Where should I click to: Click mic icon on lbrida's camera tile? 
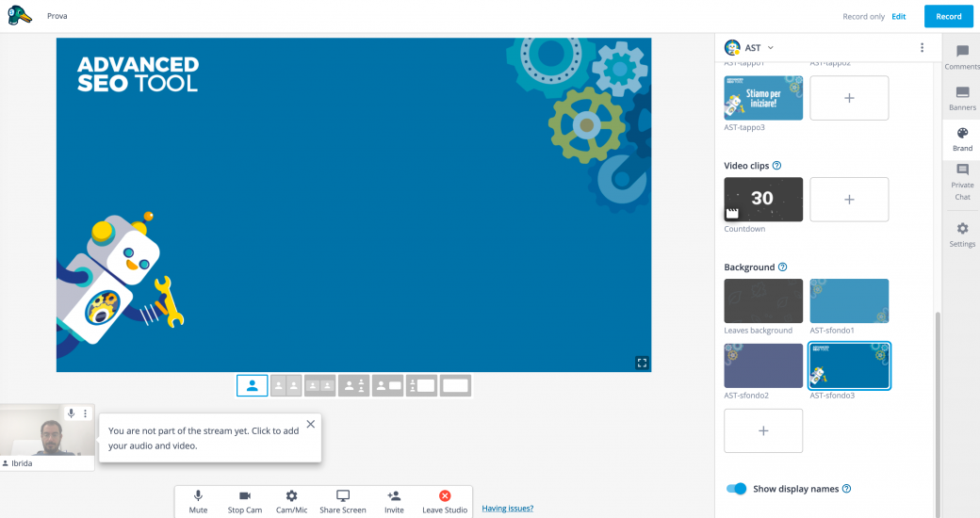72,413
